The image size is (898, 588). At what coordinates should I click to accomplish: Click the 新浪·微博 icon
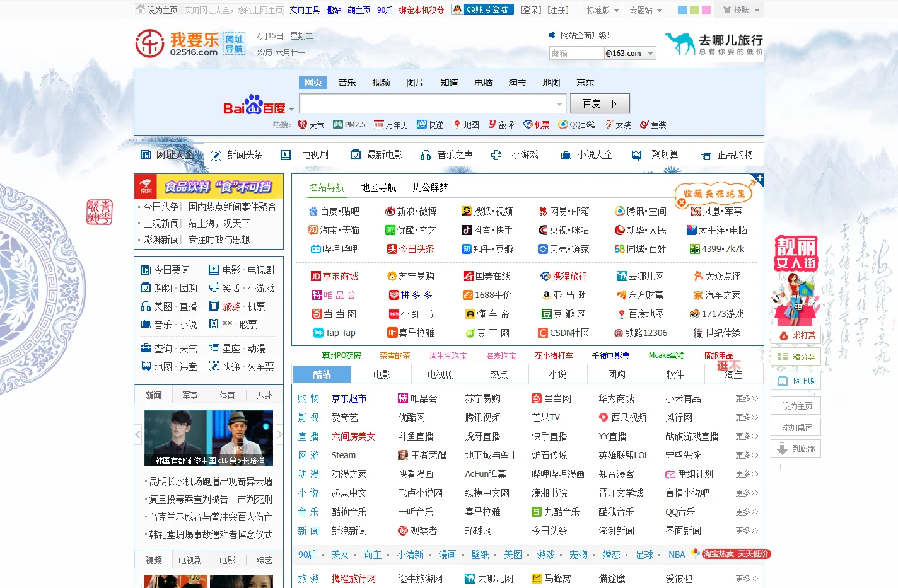point(390,211)
